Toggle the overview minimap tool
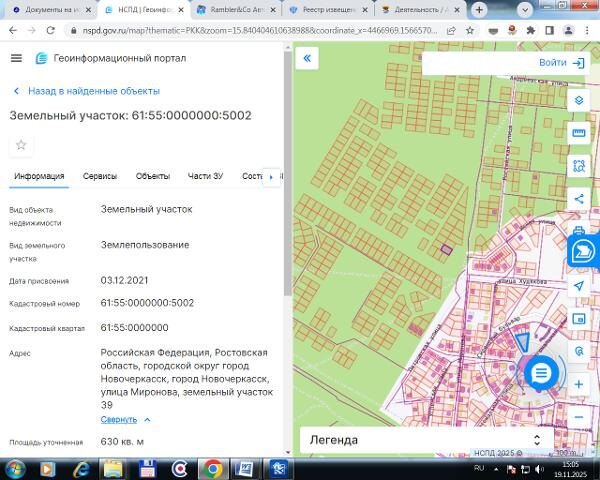This screenshot has height=480, width=600. 579,318
